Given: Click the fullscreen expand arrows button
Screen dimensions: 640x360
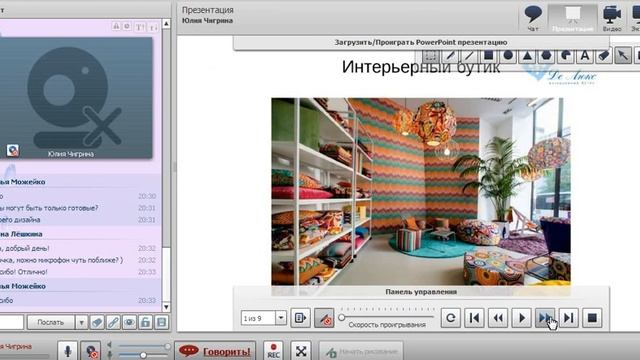Looking at the screenshot, I should point(301,351).
